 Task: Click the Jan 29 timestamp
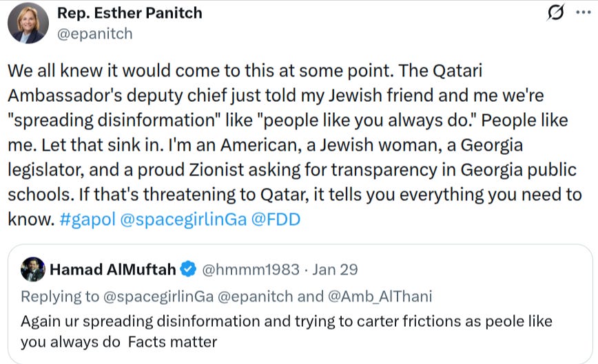336,270
